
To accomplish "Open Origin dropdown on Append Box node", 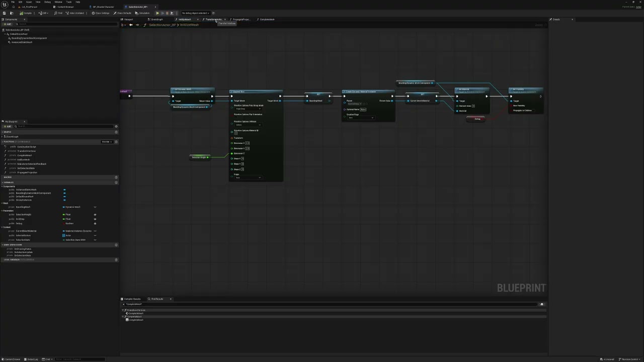I will (248, 177).
